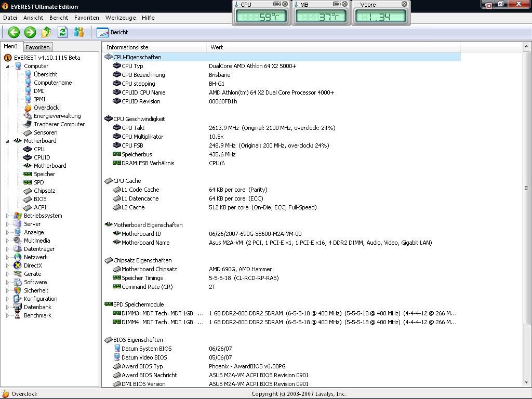Click the CPU chip icon under Motherboard
Image resolution: width=532 pixels, height=399 pixels.
(28, 149)
